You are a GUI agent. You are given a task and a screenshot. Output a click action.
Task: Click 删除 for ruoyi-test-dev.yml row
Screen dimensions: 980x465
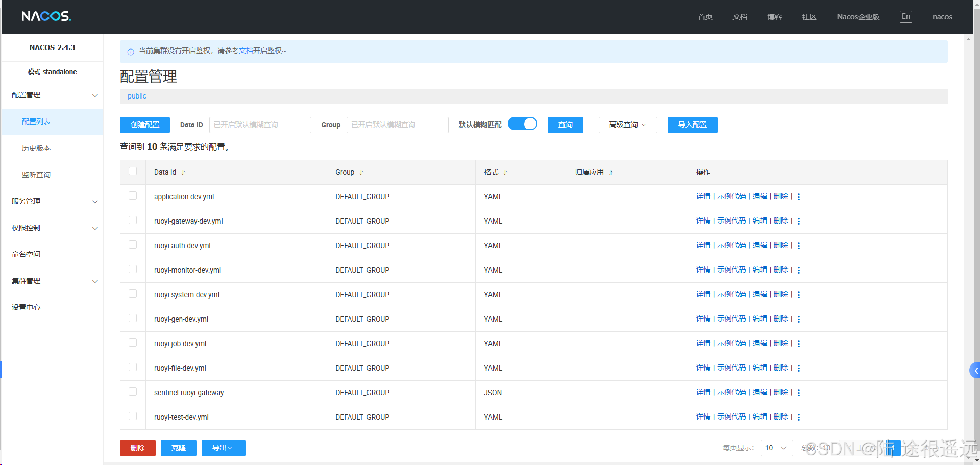781,417
